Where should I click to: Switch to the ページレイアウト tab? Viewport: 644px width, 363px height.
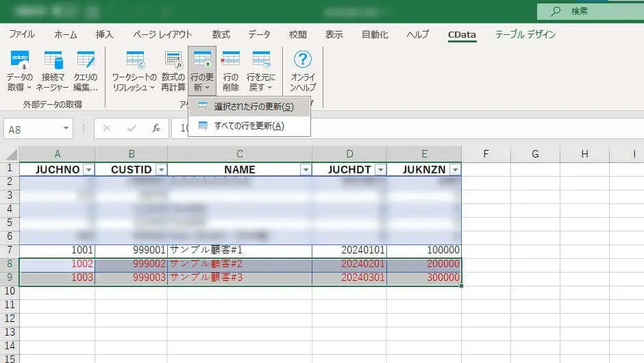162,34
